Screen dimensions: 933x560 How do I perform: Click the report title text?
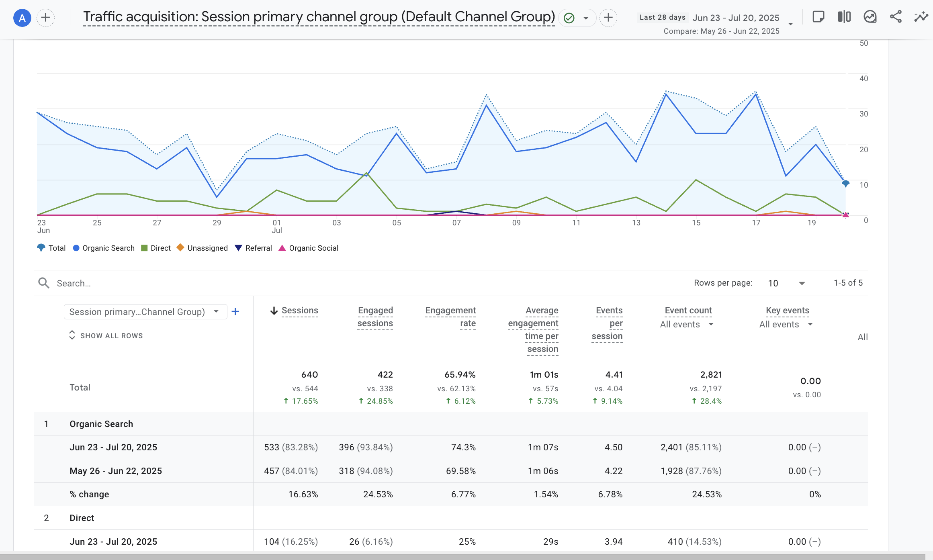pos(319,17)
